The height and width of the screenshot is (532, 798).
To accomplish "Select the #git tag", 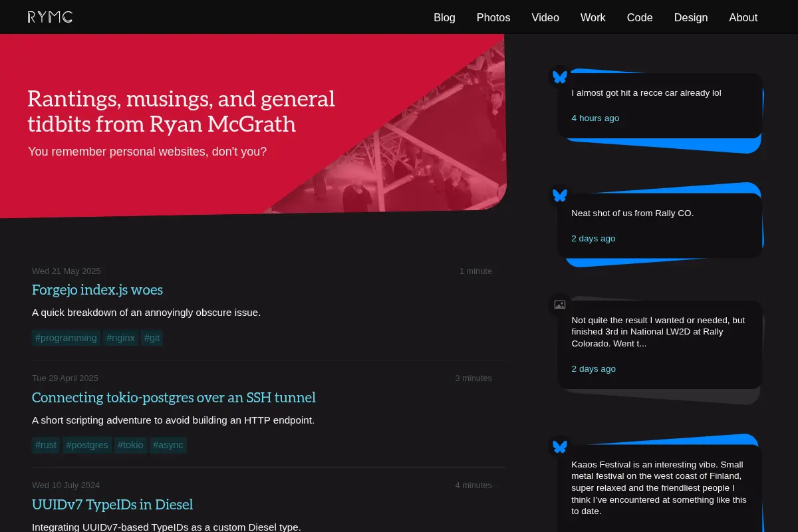I will (152, 338).
